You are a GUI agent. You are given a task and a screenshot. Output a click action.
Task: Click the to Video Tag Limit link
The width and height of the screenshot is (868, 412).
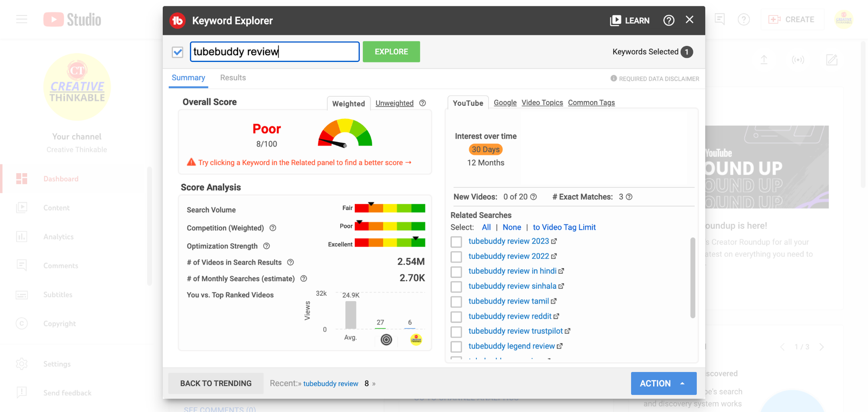tap(564, 227)
